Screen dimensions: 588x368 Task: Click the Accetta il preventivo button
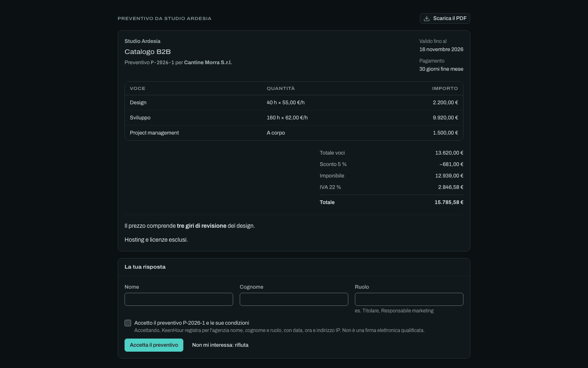(154, 345)
